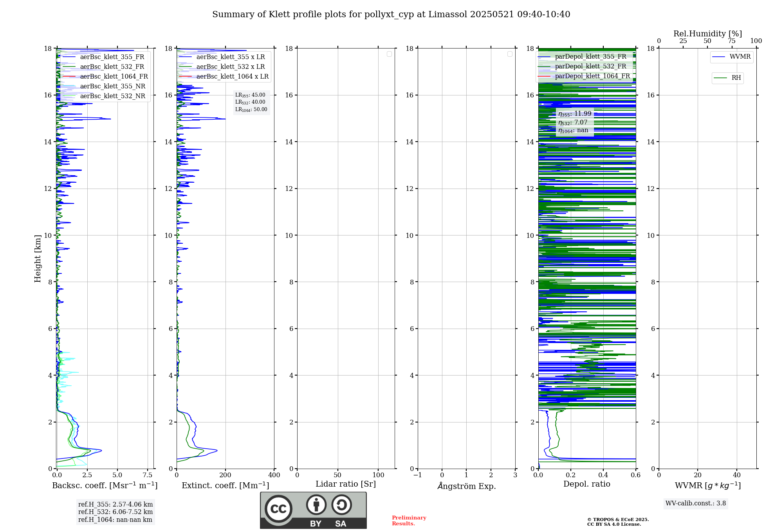Click the Depol. ratio axis label
The image size is (783, 532).
tap(587, 484)
